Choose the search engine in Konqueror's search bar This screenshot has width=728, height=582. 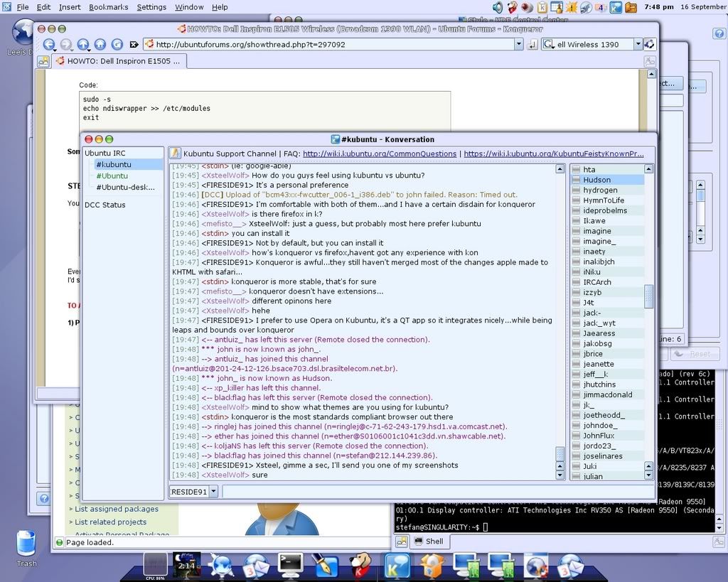point(549,44)
